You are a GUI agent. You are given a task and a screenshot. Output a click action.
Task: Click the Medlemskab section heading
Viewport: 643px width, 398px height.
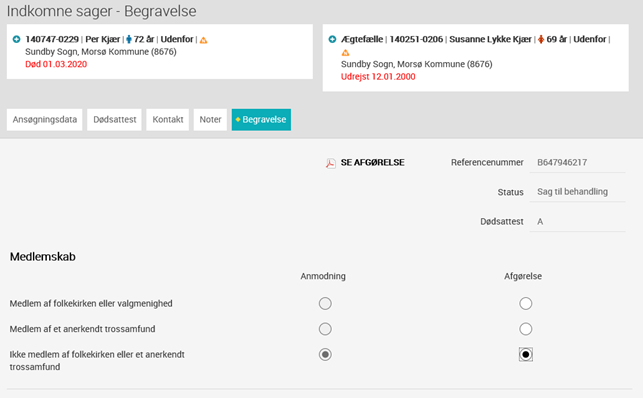click(x=43, y=257)
